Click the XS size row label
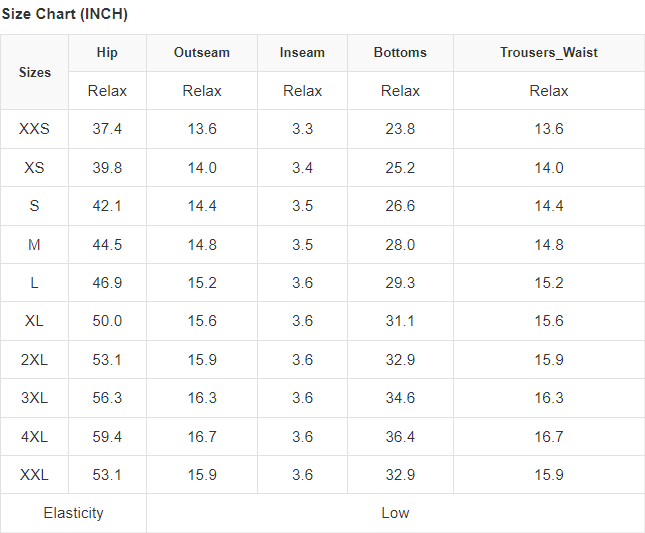The image size is (645, 533). pos(34,168)
